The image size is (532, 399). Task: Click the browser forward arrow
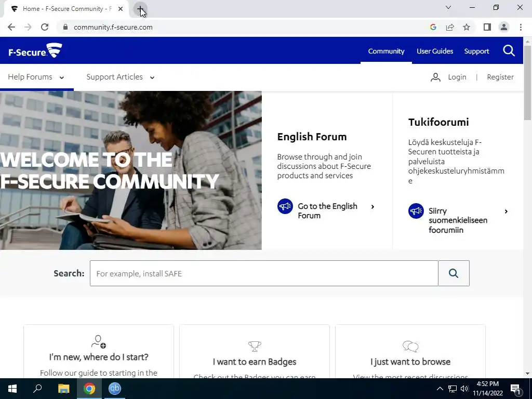pyautogui.click(x=28, y=27)
